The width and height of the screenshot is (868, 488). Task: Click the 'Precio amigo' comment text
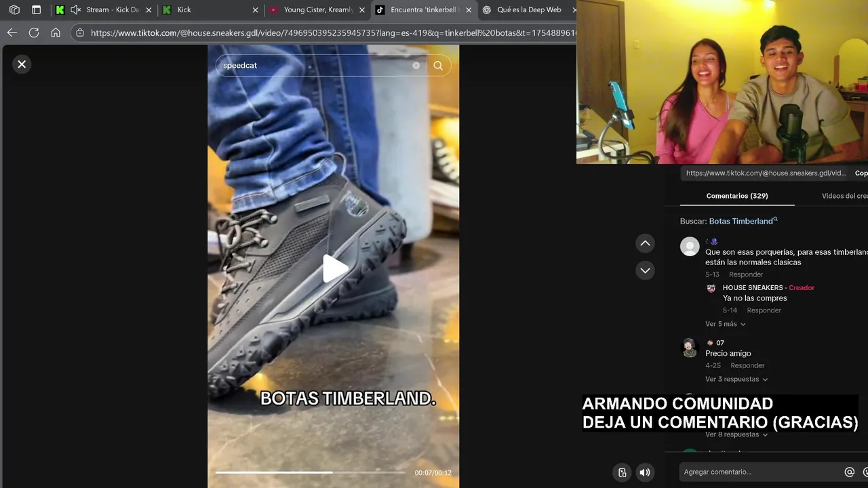728,353
